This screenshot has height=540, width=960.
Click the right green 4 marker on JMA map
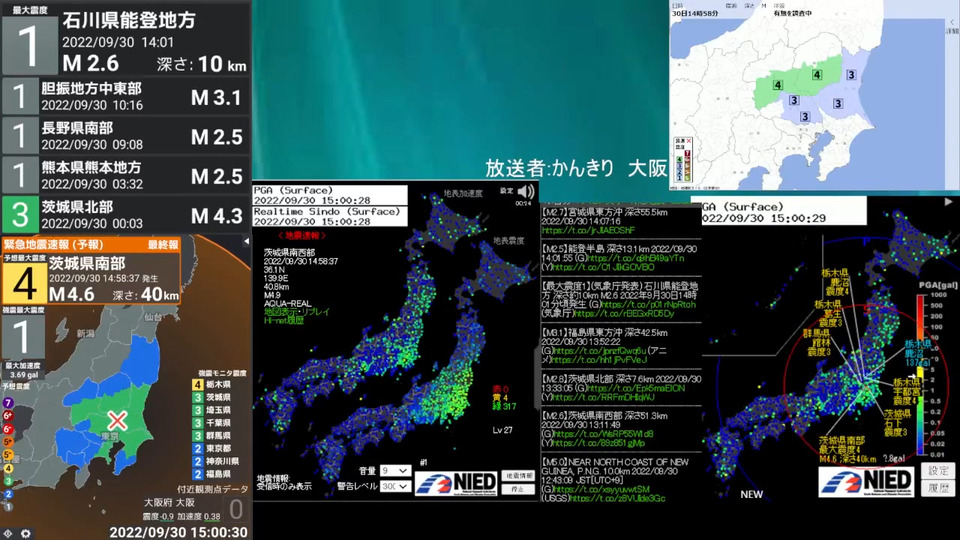(x=817, y=75)
